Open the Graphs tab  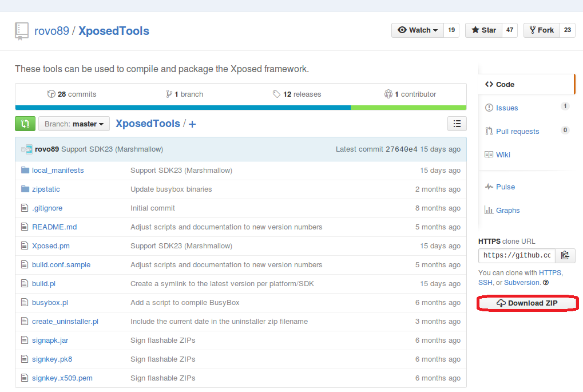(502, 210)
